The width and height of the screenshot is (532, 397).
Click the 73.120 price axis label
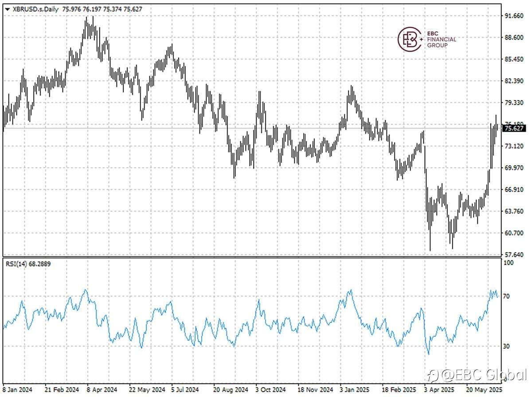[514, 146]
